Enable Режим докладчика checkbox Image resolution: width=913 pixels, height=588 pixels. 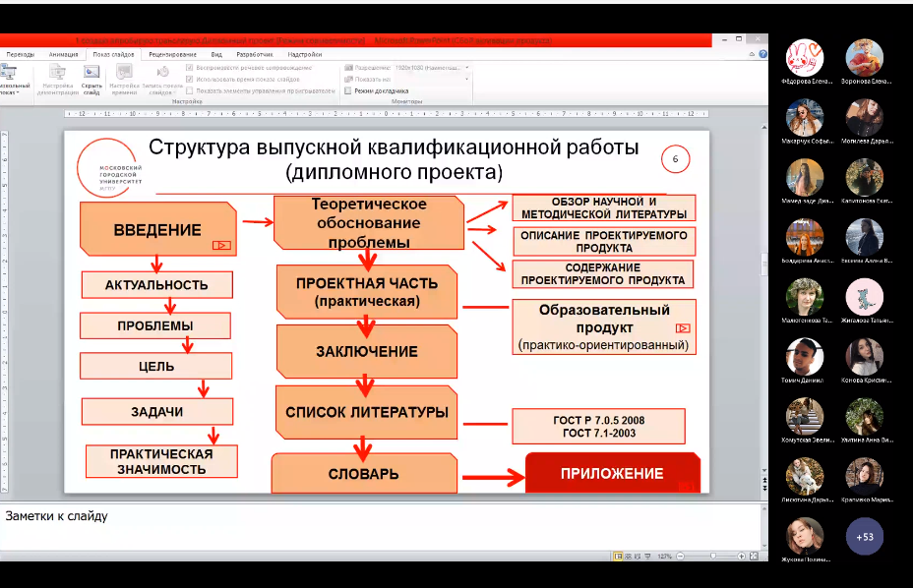tap(347, 90)
